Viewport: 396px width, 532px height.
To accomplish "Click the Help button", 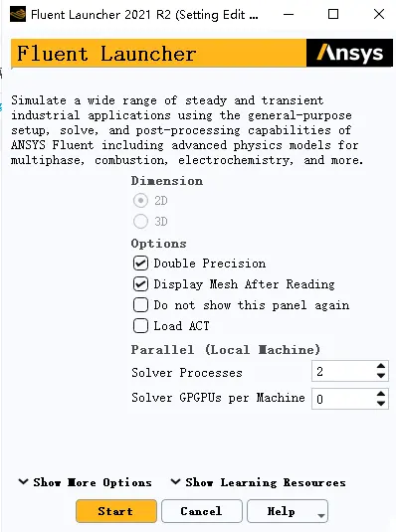I will pyautogui.click(x=281, y=511).
